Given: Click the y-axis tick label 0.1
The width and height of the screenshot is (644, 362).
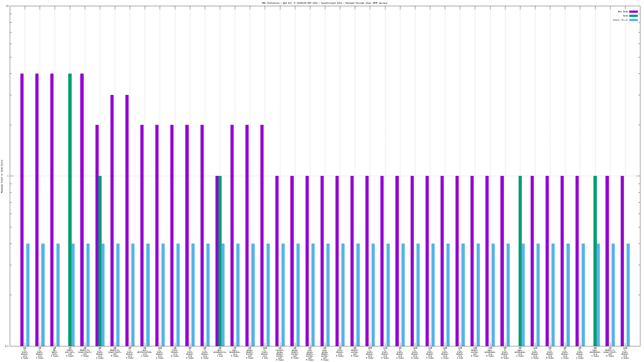Looking at the screenshot, I should (6, 346).
